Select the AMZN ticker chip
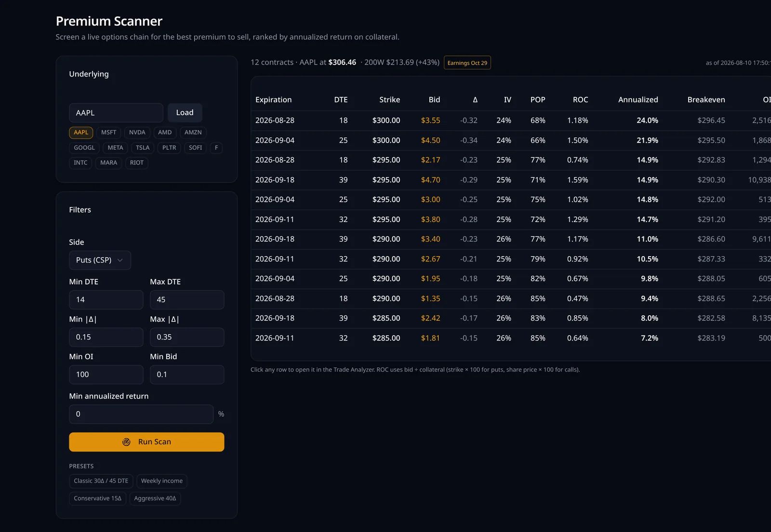Image resolution: width=771 pixels, height=532 pixels. point(193,132)
